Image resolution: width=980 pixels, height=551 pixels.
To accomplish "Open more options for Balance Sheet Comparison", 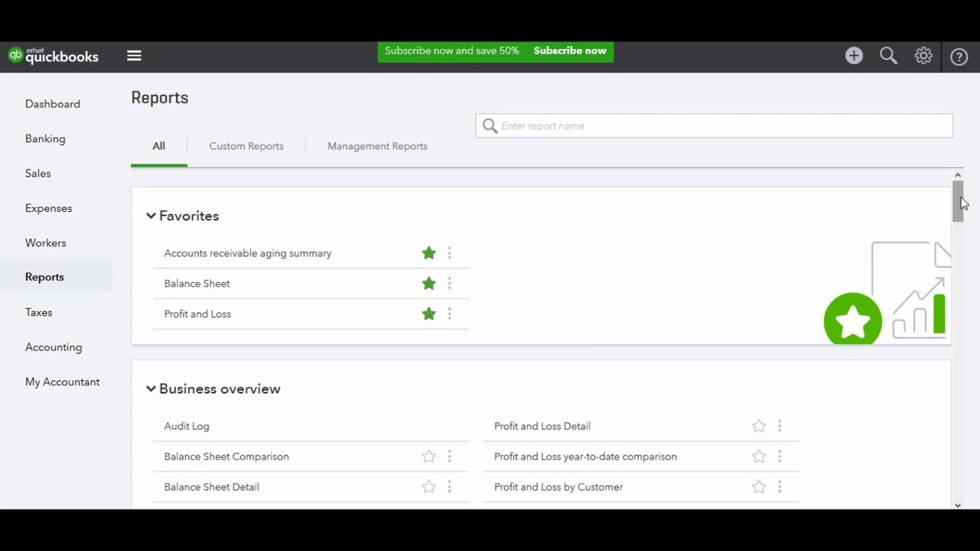I will (449, 457).
